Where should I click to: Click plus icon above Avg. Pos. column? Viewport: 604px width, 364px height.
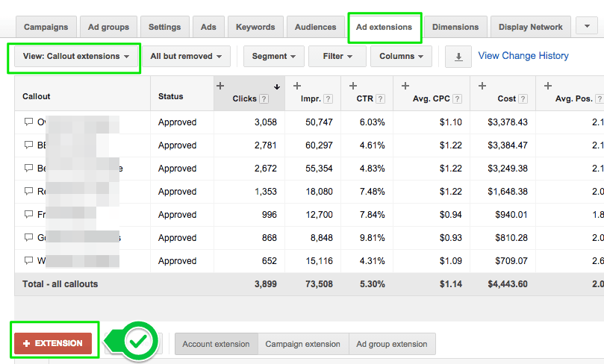548,86
